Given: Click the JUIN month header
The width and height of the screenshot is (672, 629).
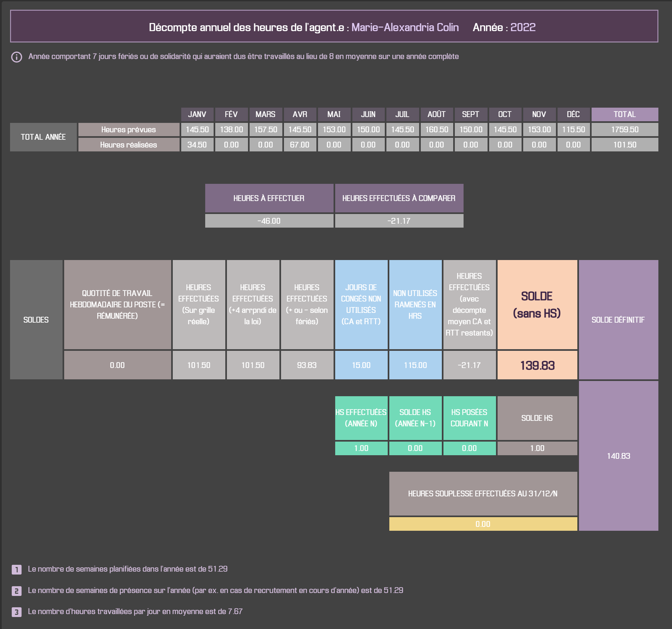Looking at the screenshot, I should 369,114.
